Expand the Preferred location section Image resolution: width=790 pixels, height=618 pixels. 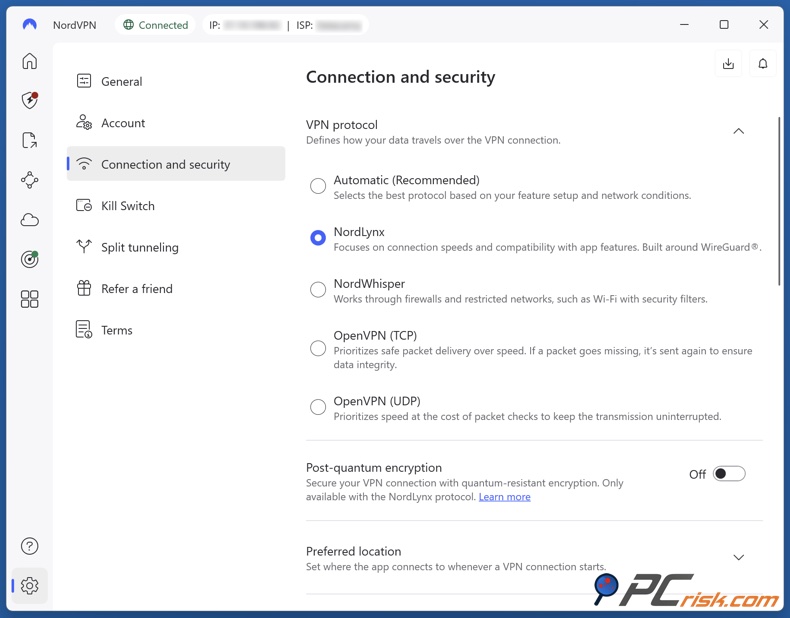[739, 557]
